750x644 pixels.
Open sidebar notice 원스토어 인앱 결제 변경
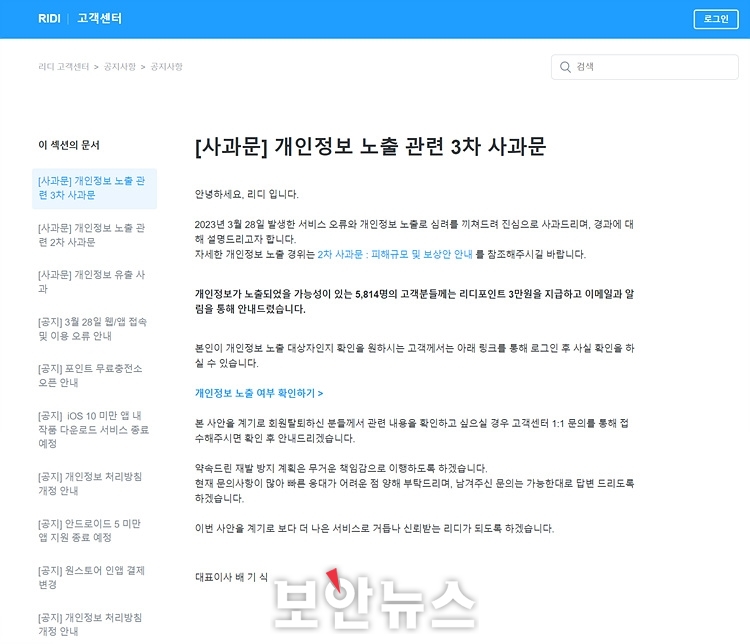91,577
